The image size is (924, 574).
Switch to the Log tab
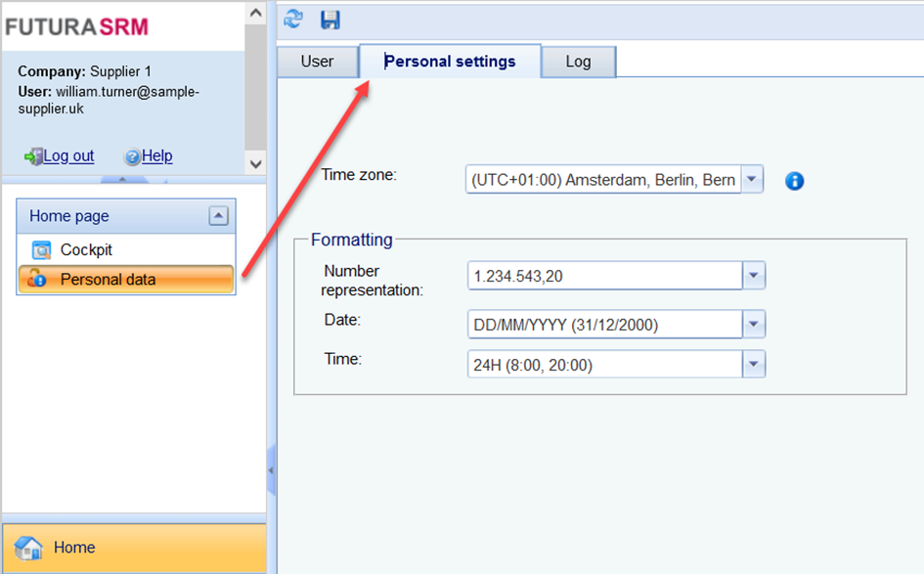(578, 62)
